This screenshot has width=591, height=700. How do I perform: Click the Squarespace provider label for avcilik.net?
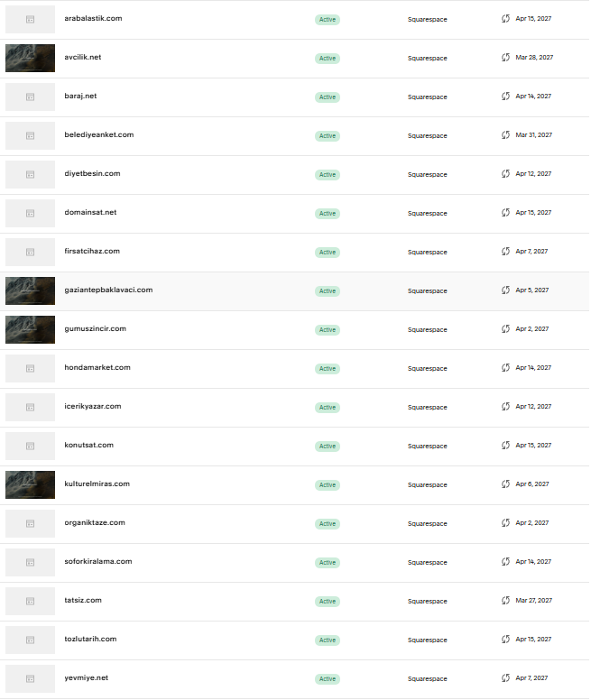[427, 58]
